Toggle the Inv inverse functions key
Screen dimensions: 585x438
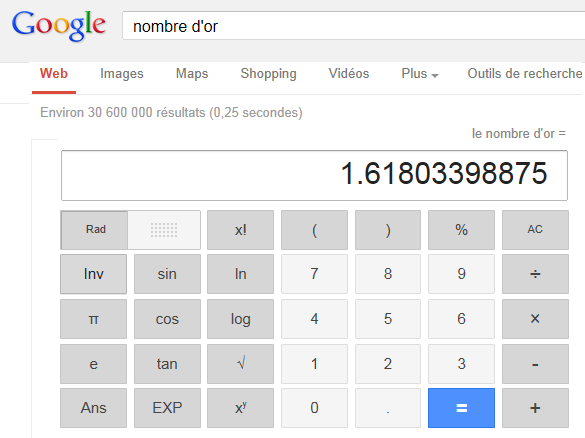[x=93, y=274]
